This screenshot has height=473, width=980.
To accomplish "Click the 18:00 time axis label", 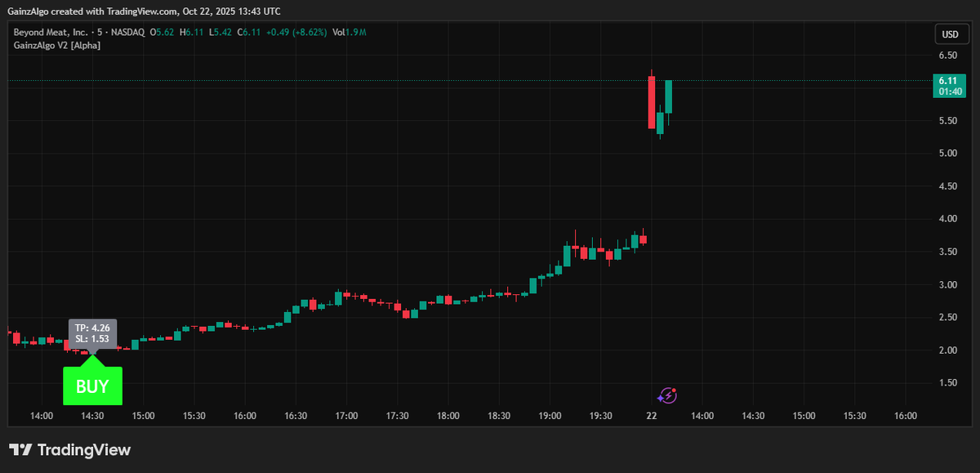I will pyautogui.click(x=448, y=416).
